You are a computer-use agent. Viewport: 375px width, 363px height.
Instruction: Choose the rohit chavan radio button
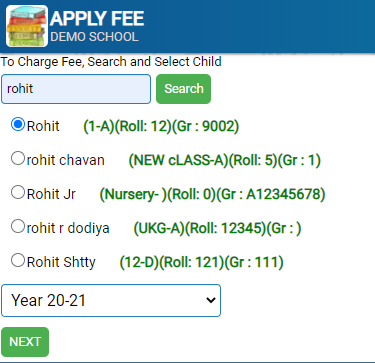point(18,158)
